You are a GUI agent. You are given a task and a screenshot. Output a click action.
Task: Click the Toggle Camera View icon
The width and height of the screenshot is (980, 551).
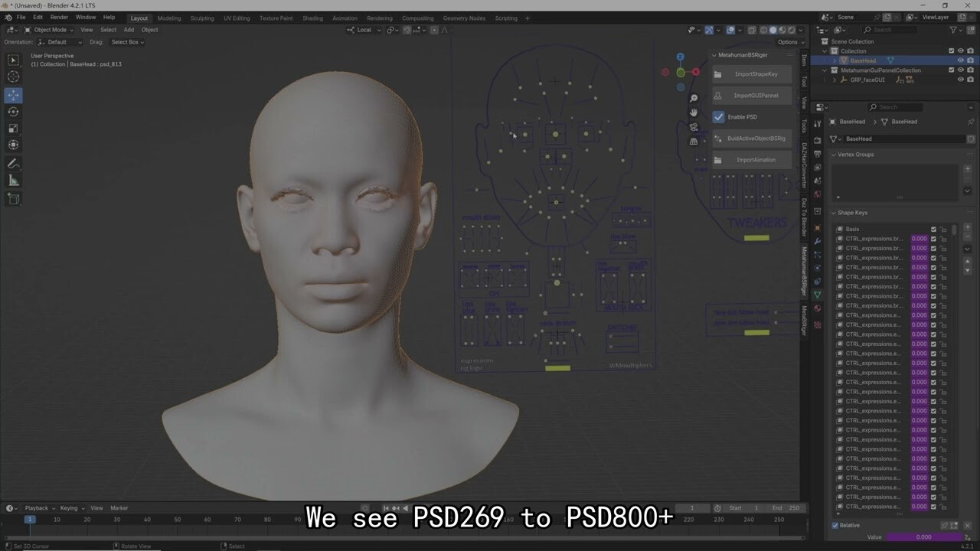(694, 128)
